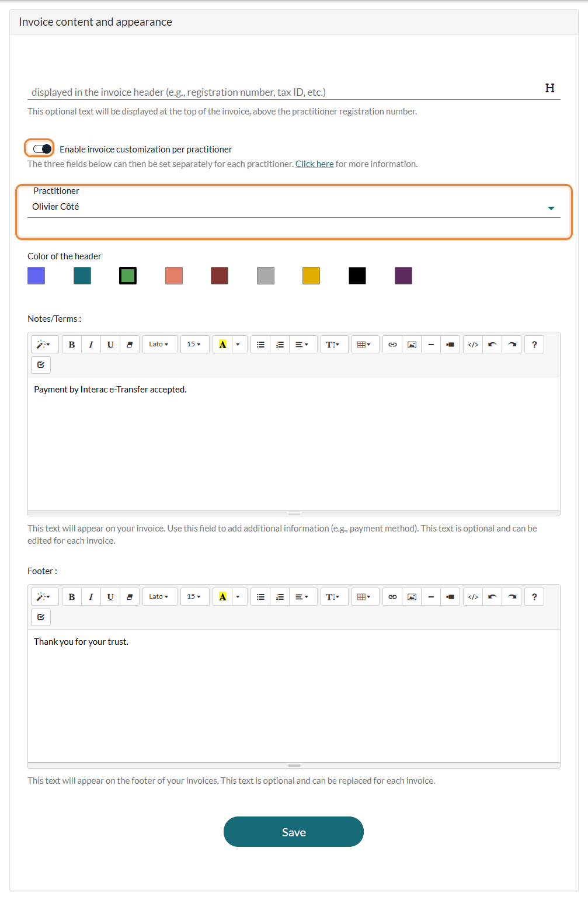Insert numbered list in Notes/Terms editor
The width and height of the screenshot is (588, 900).
click(x=280, y=345)
